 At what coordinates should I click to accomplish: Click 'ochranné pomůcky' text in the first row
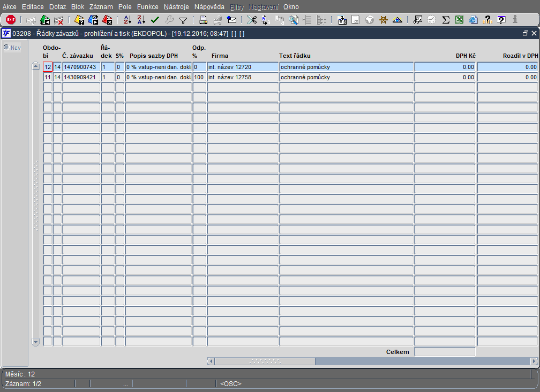tap(305, 67)
